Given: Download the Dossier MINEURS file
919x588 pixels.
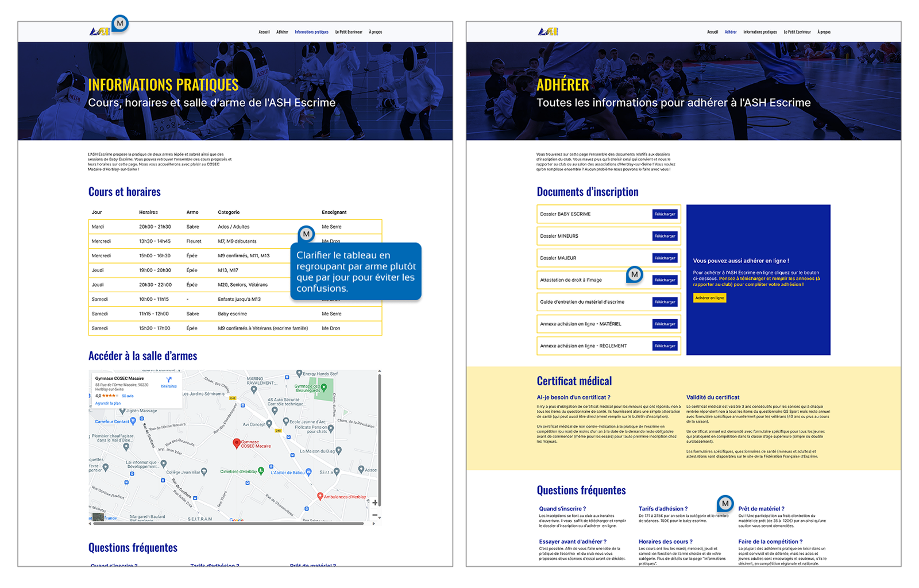Looking at the screenshot, I should tap(665, 236).
